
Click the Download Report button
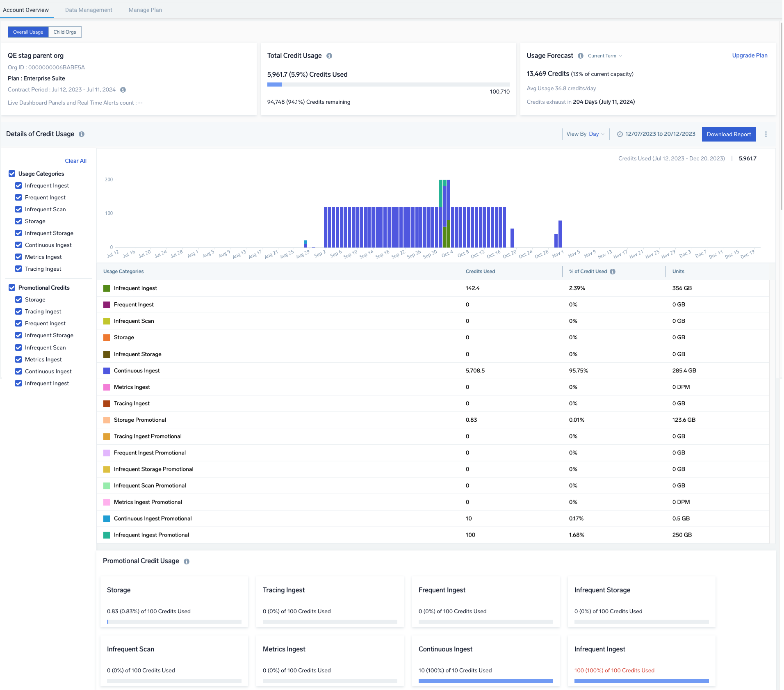(x=729, y=134)
